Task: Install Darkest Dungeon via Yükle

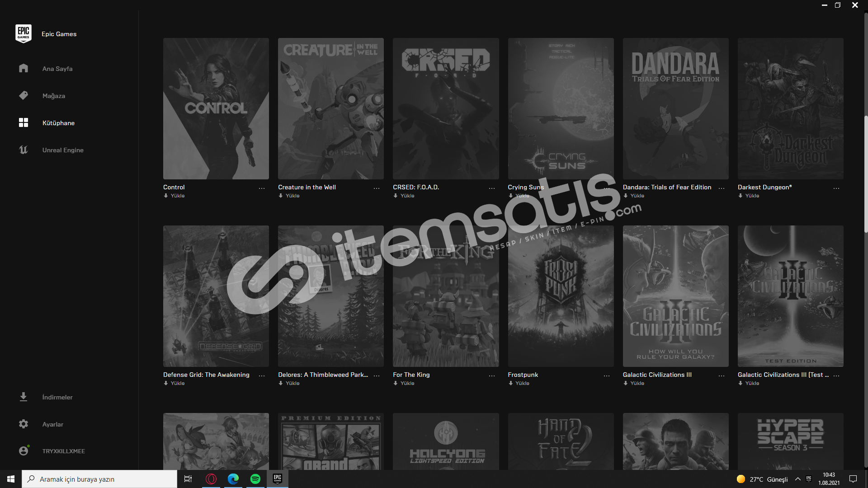Action: click(749, 196)
